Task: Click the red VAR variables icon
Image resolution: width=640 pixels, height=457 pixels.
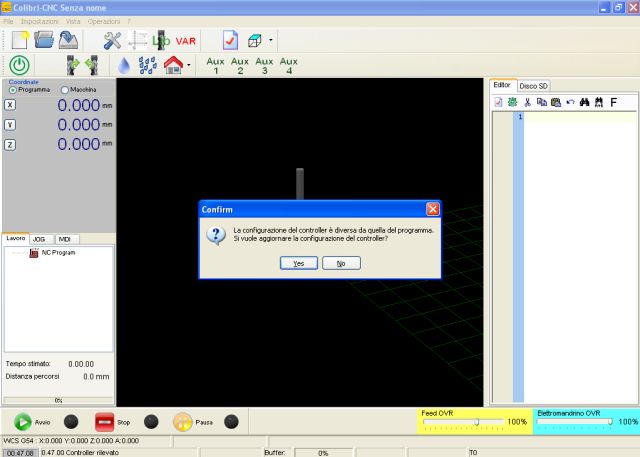Action: (x=186, y=41)
